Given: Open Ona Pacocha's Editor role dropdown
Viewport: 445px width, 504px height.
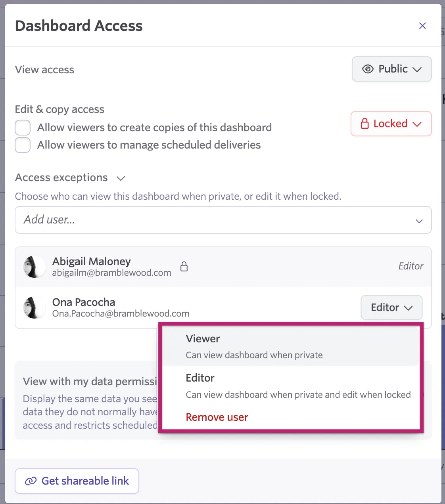Looking at the screenshot, I should pos(391,307).
